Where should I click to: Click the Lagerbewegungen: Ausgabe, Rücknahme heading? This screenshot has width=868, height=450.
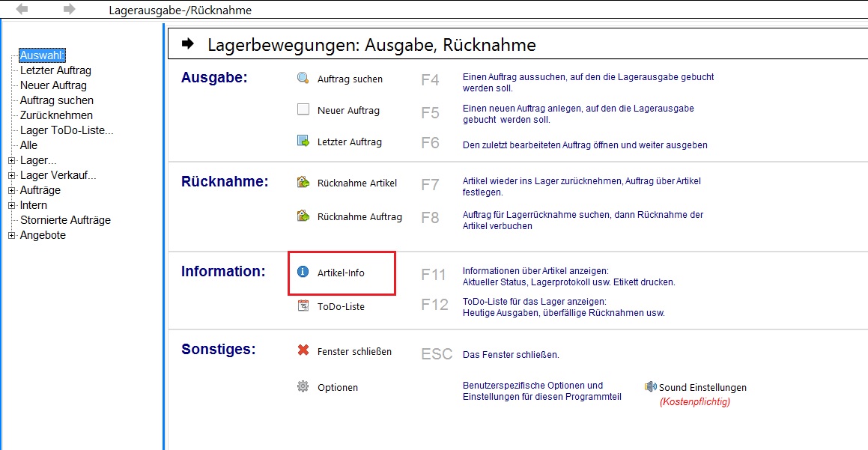(371, 45)
